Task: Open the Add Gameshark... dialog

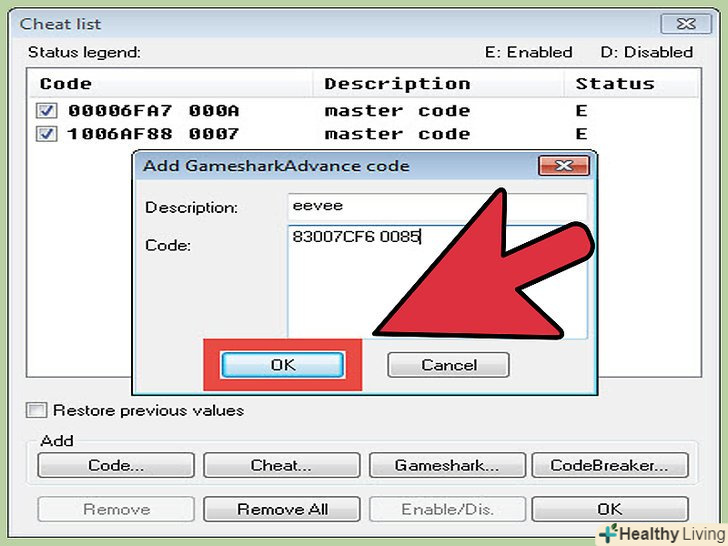Action: (447, 465)
